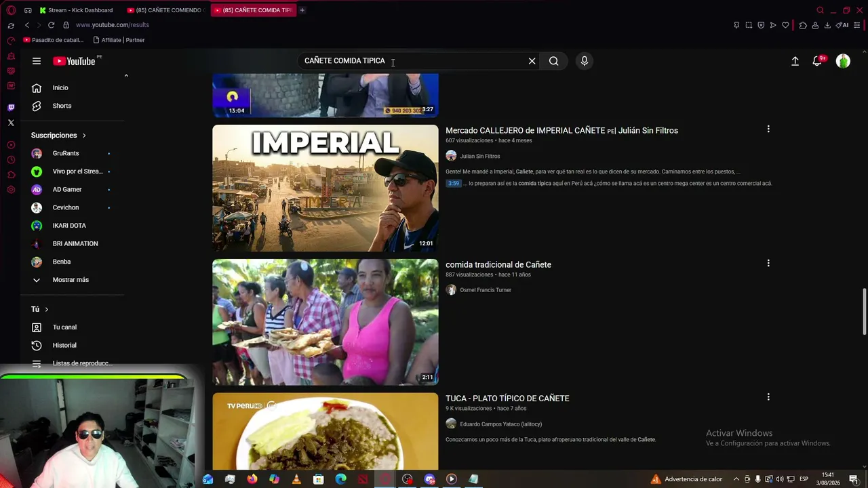Jump to the 3:59 timestamp chip
Screen dimensions: 868x488
coord(454,184)
